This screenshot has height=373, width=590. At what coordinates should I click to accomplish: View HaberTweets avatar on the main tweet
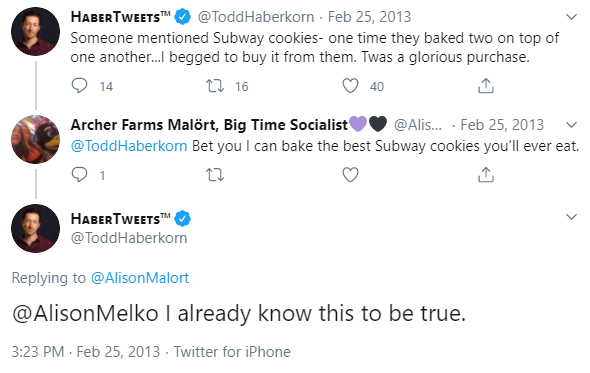pos(35,228)
